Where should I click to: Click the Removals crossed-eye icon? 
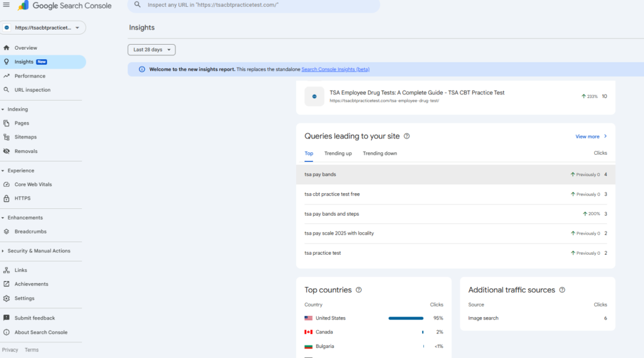(x=6, y=151)
